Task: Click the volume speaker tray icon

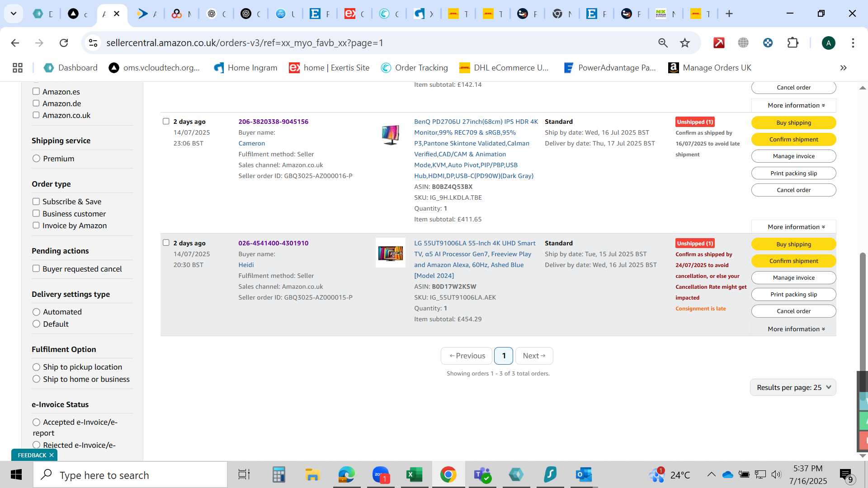Action: click(x=776, y=474)
